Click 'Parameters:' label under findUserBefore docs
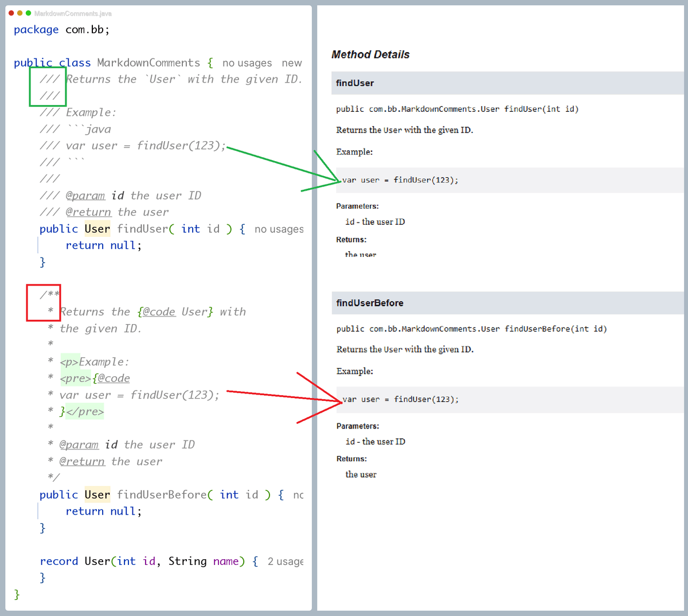This screenshot has width=688, height=616. click(358, 426)
